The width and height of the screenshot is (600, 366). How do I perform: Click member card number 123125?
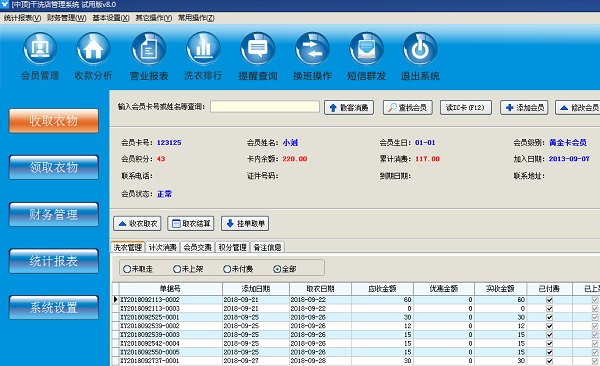[x=169, y=142]
